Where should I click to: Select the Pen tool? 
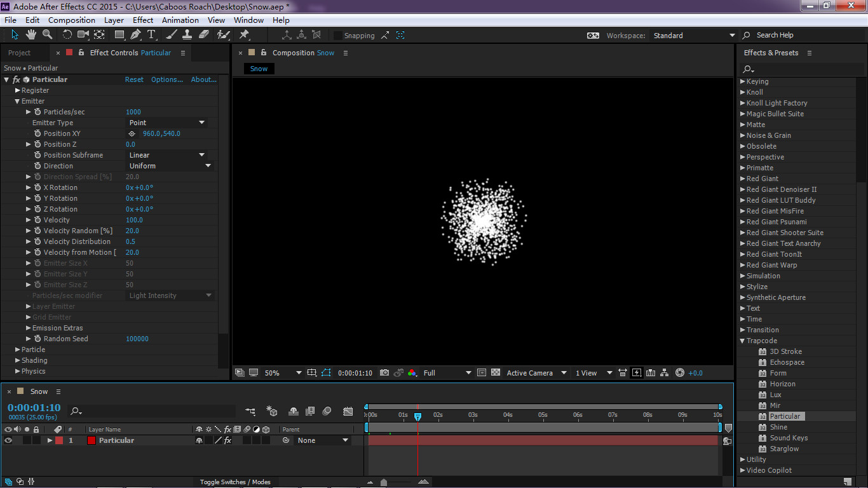[136, 35]
